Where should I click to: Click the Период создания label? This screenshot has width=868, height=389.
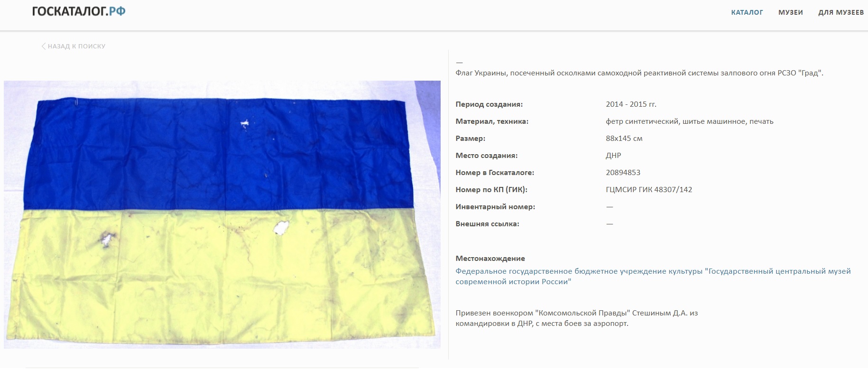tap(489, 104)
